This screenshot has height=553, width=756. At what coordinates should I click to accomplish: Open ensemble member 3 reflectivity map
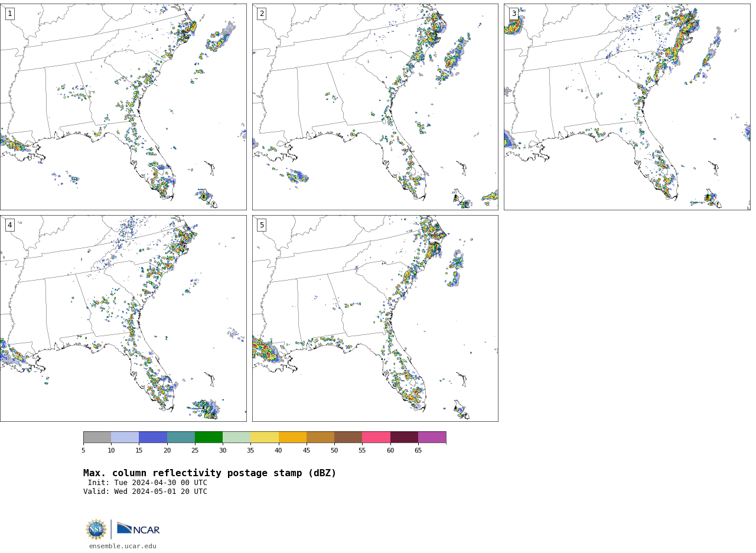pyautogui.click(x=627, y=107)
